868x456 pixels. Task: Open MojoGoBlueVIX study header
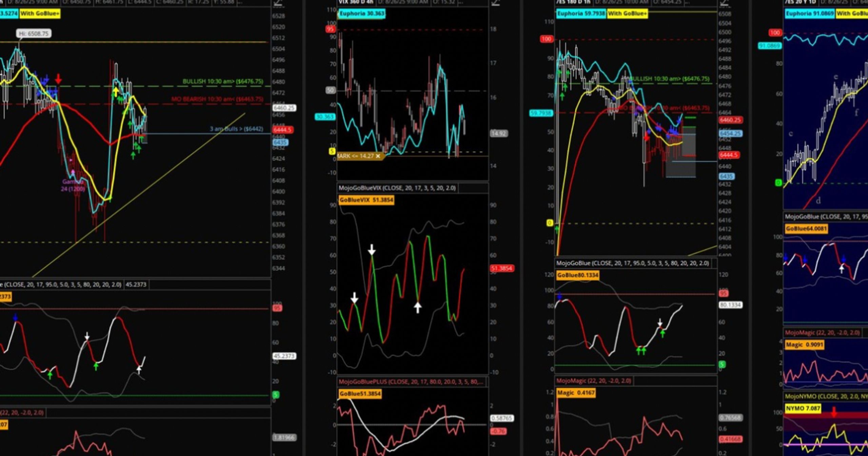tap(397, 188)
